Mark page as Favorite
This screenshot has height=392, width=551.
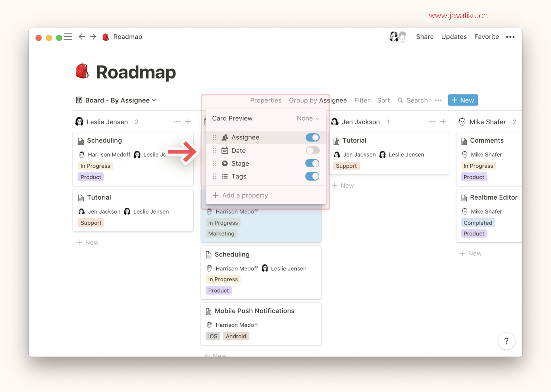[486, 37]
